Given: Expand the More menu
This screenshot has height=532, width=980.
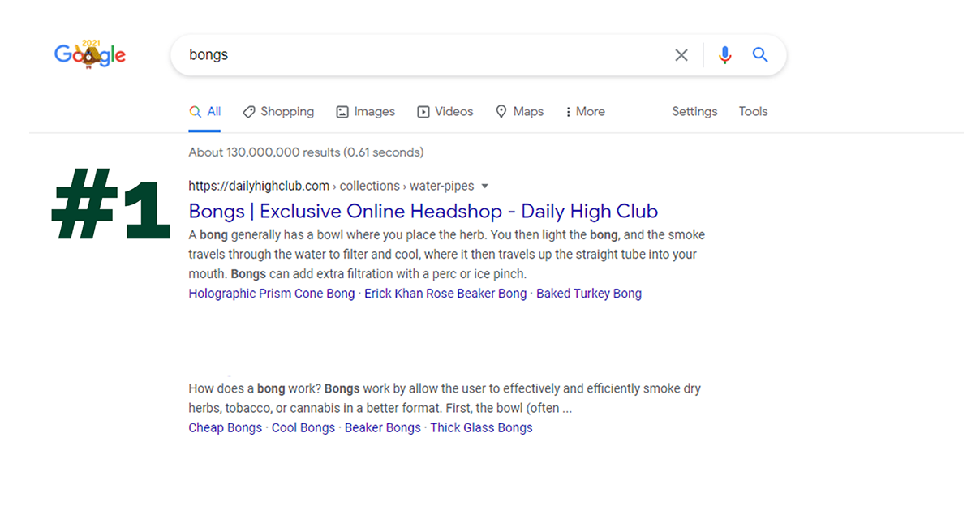Looking at the screenshot, I should point(585,112).
